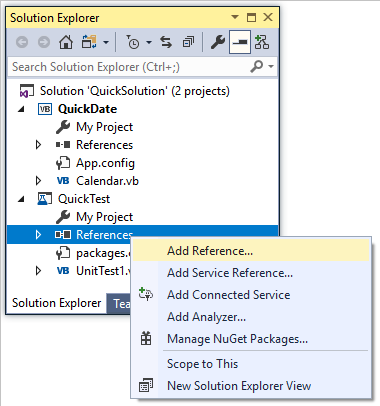Open the Pending Changes Filter dropdown arrow
This screenshot has width=380, height=406.
pos(149,42)
